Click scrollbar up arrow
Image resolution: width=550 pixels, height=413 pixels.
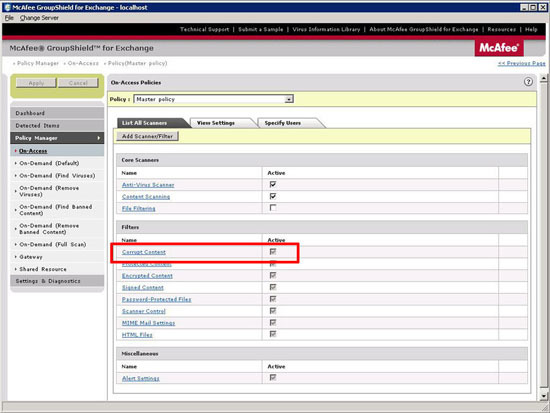point(543,79)
